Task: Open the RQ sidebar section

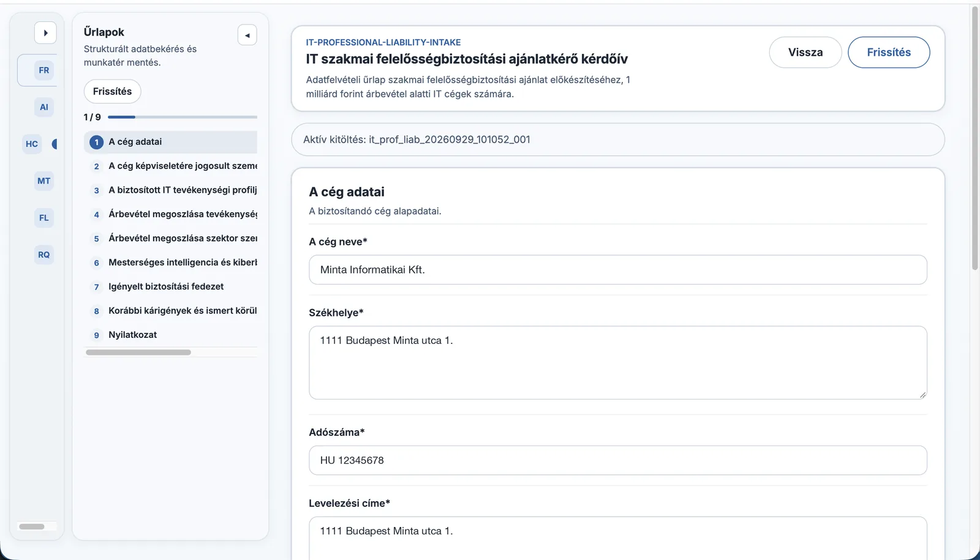Action: (44, 255)
